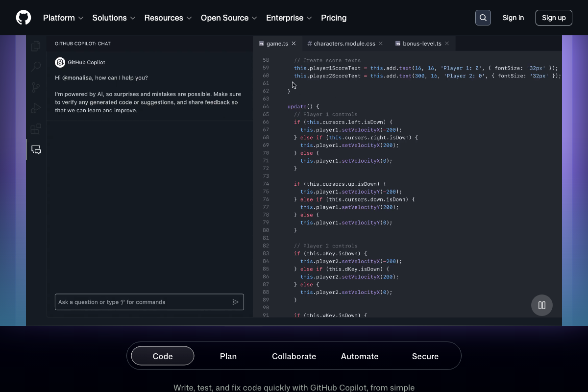
Task: Expand the Open Source menu
Action: [229, 18]
